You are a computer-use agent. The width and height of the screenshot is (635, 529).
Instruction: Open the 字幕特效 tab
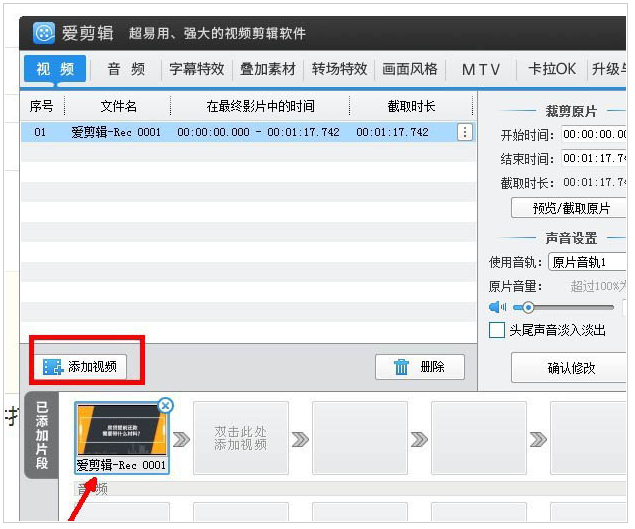(197, 69)
